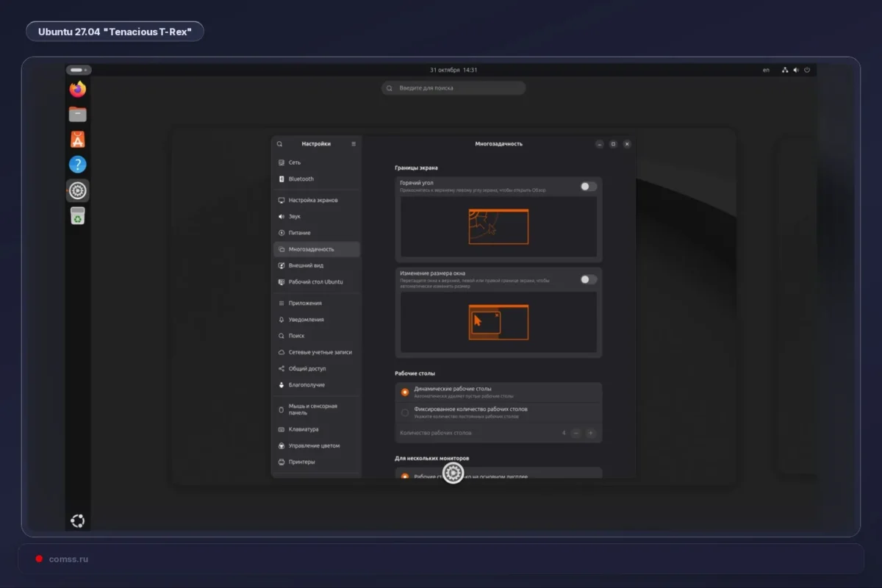The width and height of the screenshot is (882, 588).
Task: Open Благополучие in the sidebar
Action: point(317,385)
